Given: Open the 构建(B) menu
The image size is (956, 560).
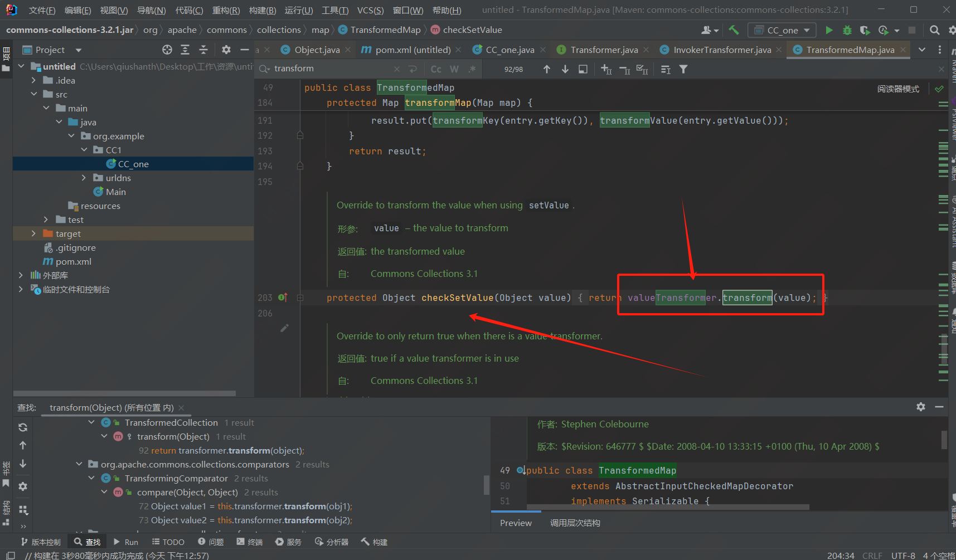Looking at the screenshot, I should [x=262, y=10].
